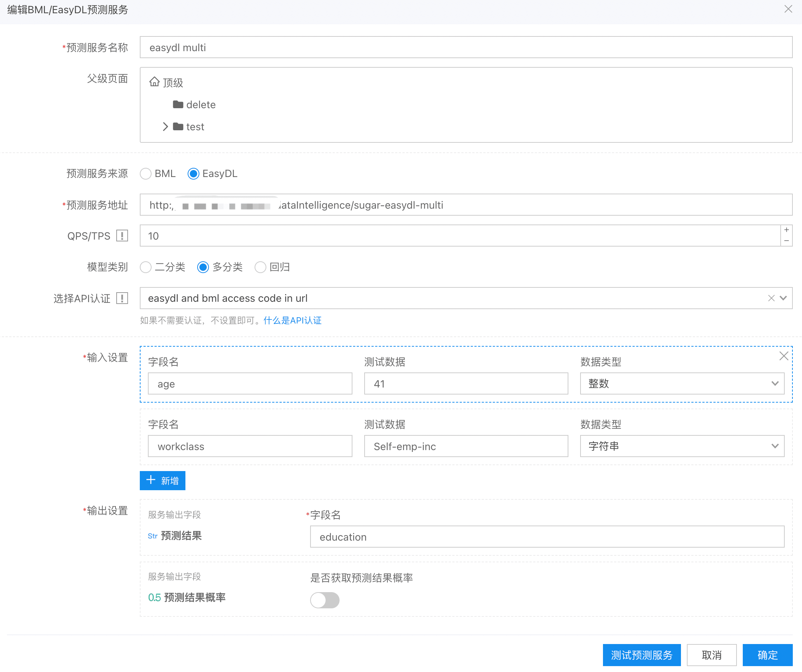Focus the QPS/TPS number field

tap(460, 236)
